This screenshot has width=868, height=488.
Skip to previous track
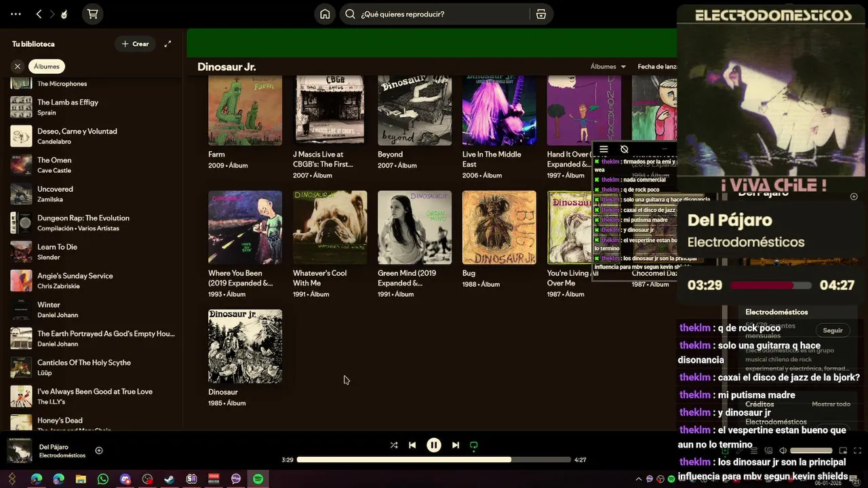(412, 445)
